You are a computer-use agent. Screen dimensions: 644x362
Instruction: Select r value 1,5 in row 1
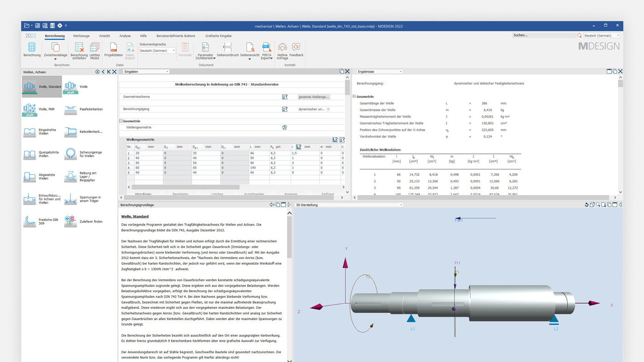[x=305, y=153]
